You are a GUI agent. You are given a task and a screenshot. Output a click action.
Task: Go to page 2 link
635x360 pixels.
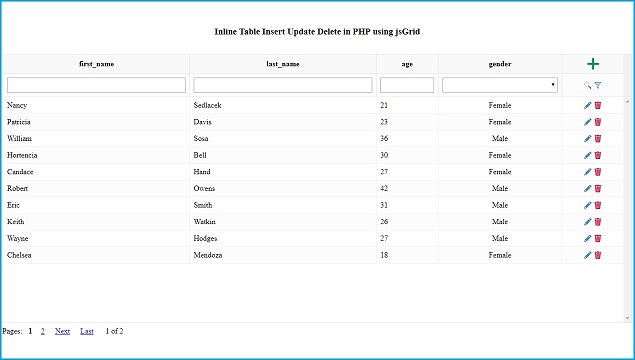click(x=43, y=331)
